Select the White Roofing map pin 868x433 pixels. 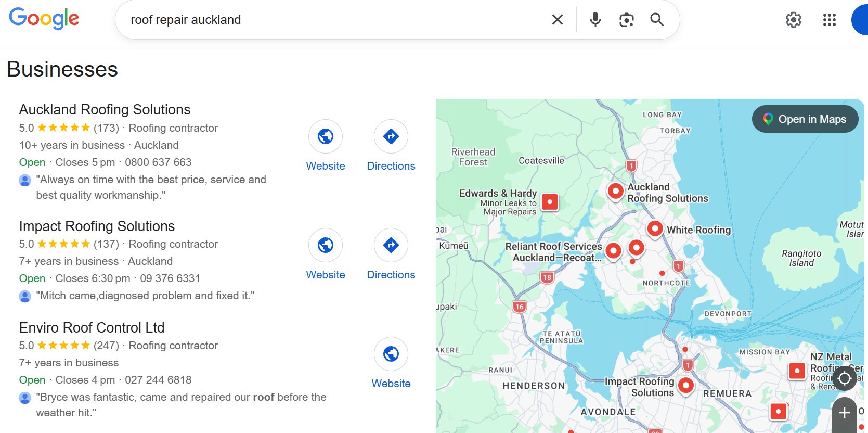655,228
